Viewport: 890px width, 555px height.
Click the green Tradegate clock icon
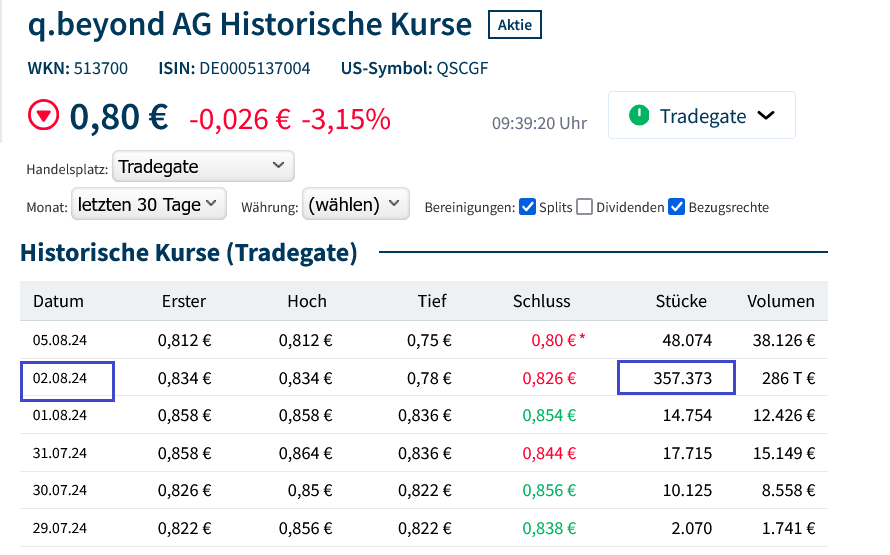639,116
